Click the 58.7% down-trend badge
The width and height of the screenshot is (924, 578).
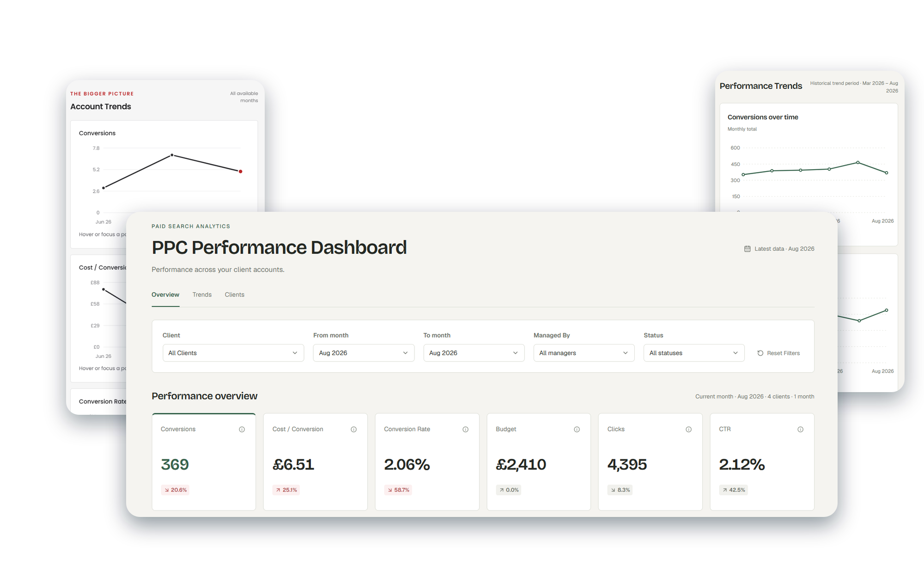[x=398, y=490]
